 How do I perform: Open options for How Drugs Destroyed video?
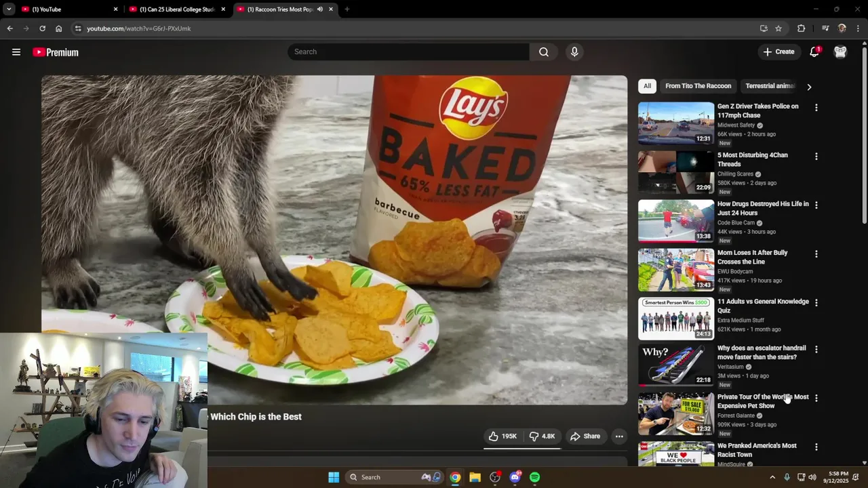816,205
